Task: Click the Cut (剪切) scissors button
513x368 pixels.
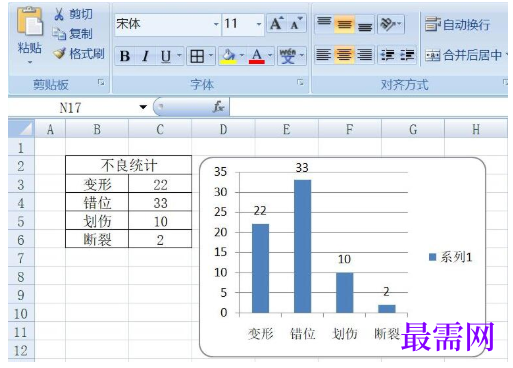Action: (x=73, y=14)
